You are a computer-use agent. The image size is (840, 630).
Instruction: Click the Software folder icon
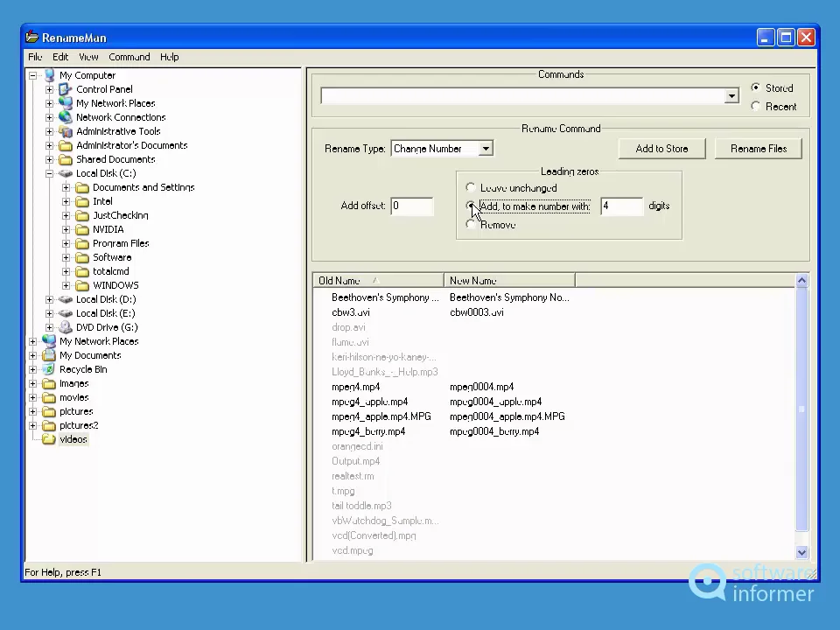(82, 257)
